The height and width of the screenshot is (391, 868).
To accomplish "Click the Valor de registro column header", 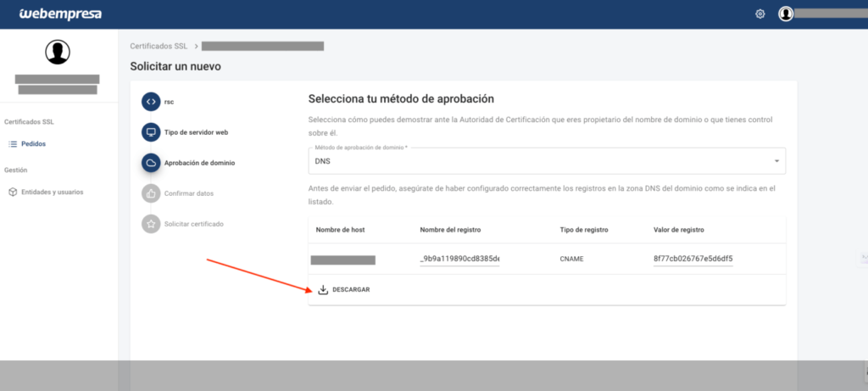I will click(x=679, y=230).
